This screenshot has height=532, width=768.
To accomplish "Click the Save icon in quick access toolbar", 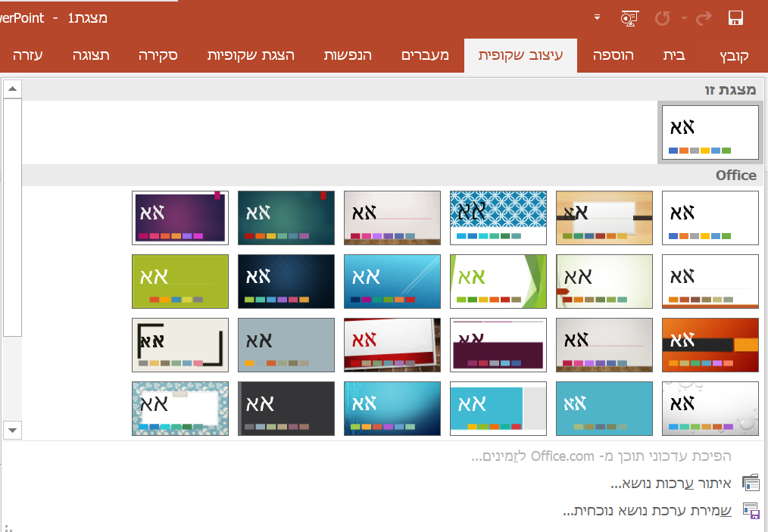I will click(735, 19).
